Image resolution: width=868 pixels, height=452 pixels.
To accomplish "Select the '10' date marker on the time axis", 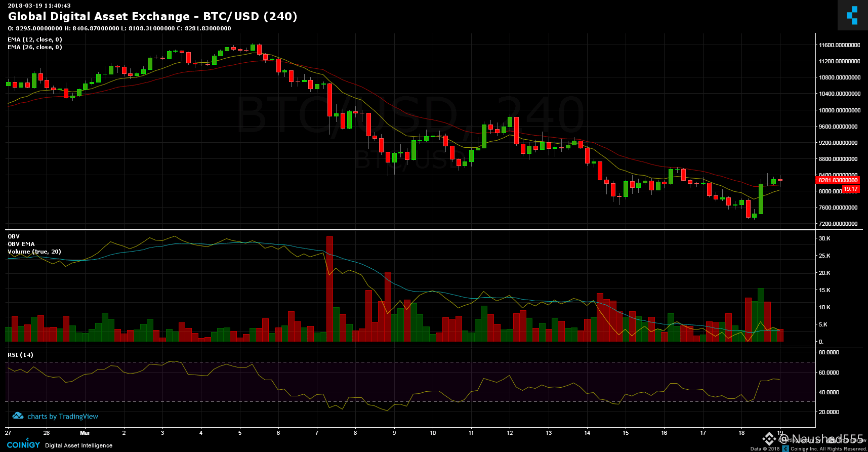I will (x=433, y=433).
